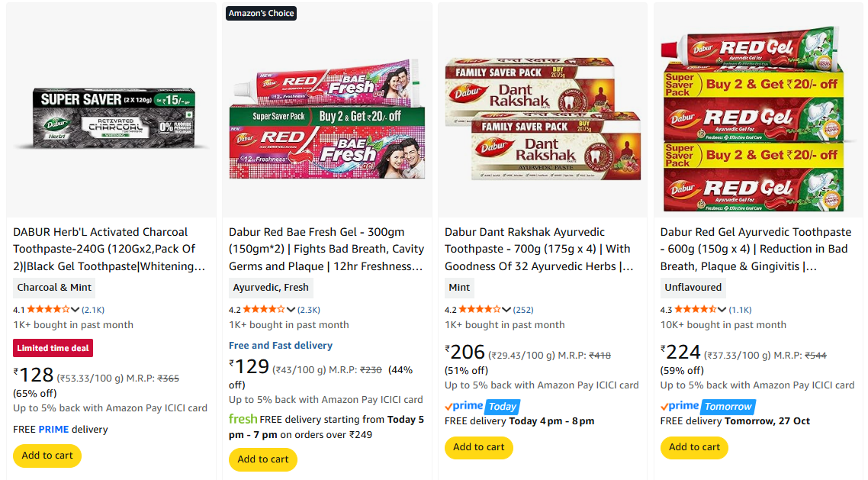Expand rating chevron for Dant Rakshak

click(x=506, y=310)
